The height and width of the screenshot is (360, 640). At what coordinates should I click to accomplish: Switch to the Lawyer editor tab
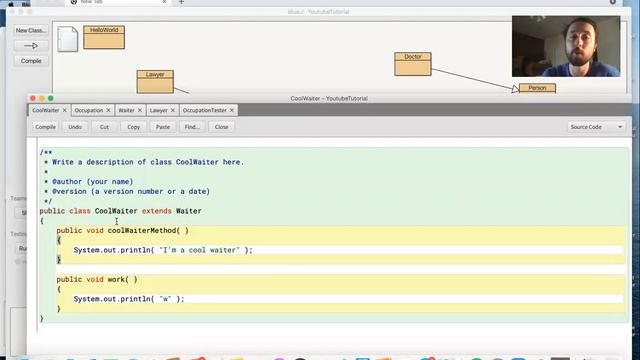[158, 110]
